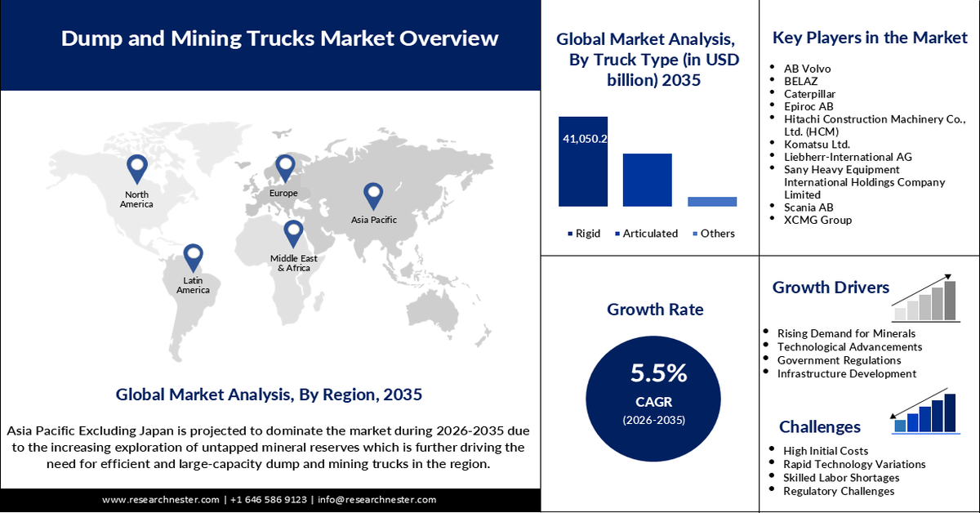Click the Key Players in the Market heading
This screenshot has width=980, height=513.
870,38
